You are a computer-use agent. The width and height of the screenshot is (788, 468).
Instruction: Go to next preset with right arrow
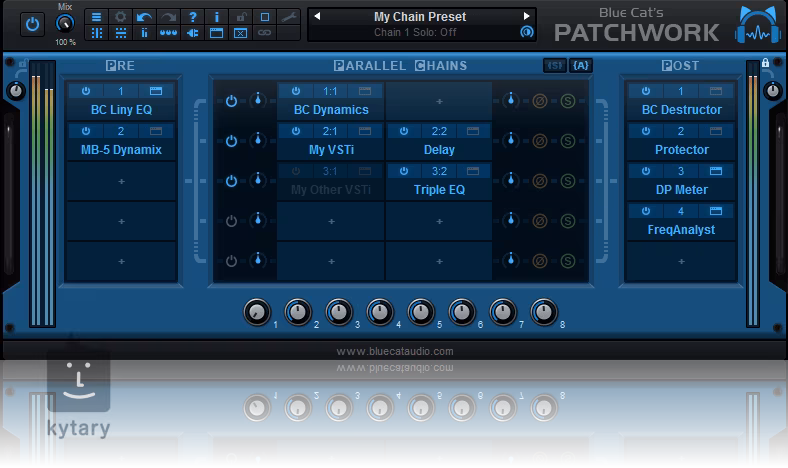point(527,17)
